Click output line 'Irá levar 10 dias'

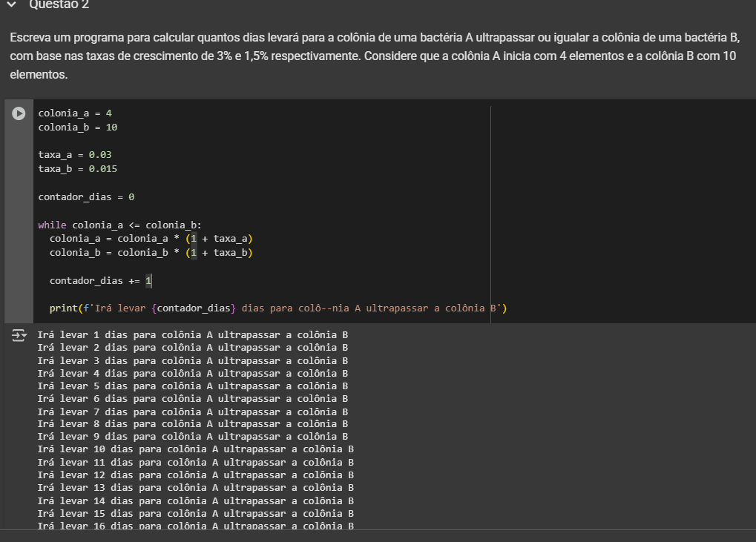pos(195,449)
